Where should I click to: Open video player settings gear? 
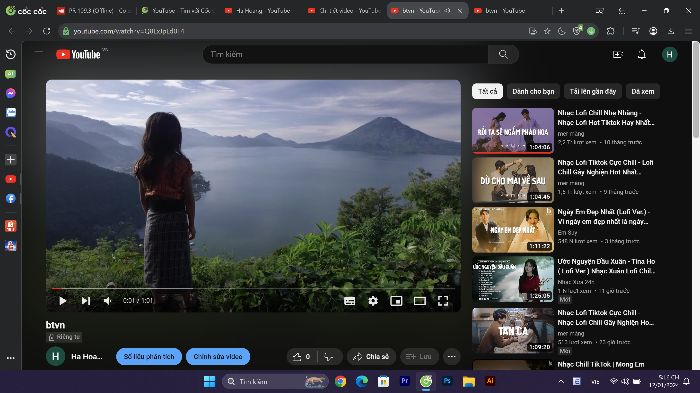coord(373,301)
